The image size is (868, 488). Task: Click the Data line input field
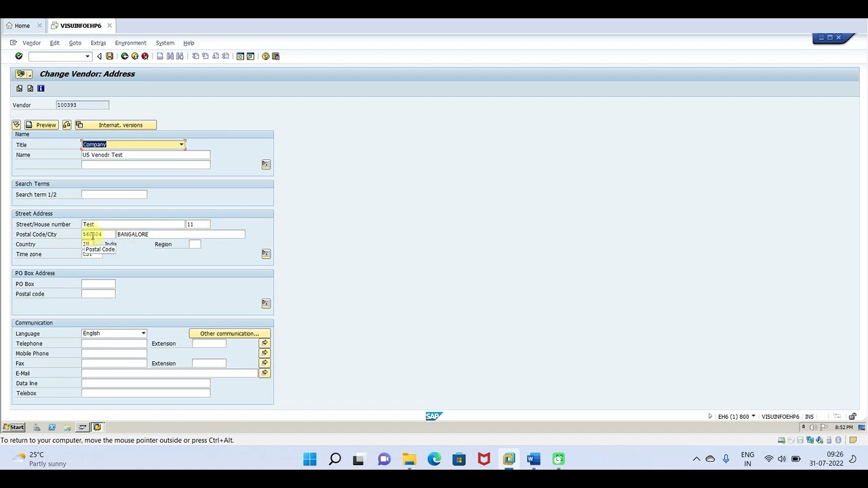146,383
